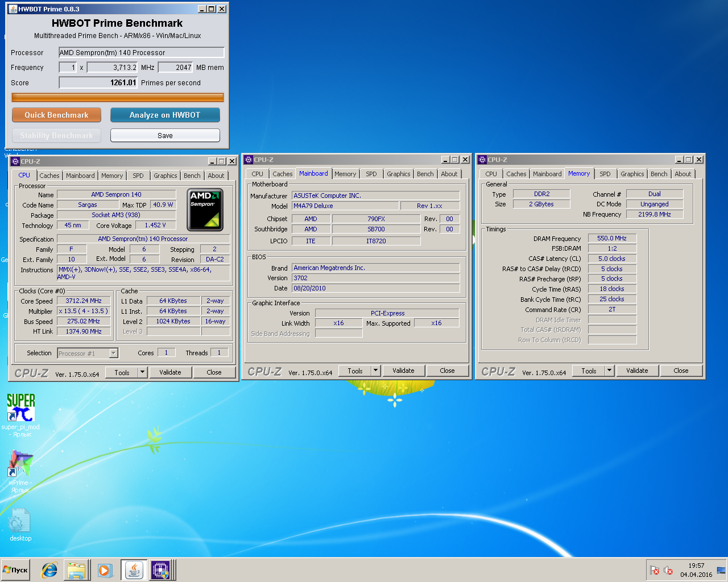Click the 3,713.2 MHz frequency field
728x582 pixels.
pyautogui.click(x=113, y=67)
